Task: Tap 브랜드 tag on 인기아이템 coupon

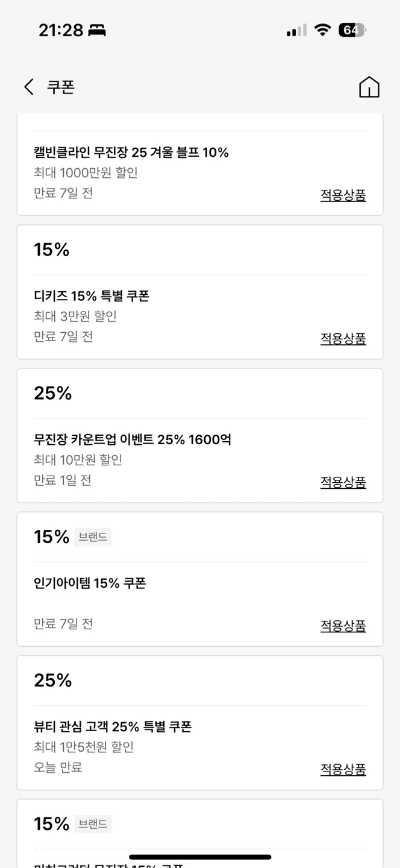Action: 93,536
